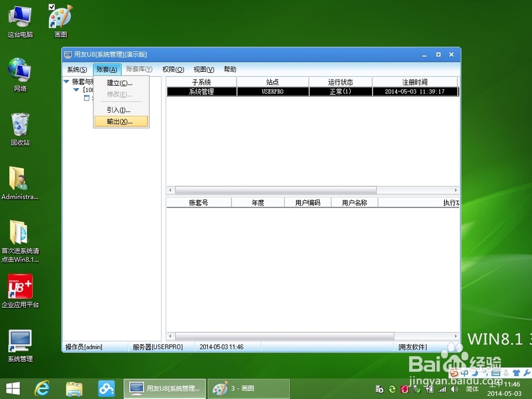This screenshot has height=399, width=532.
Task: Click the 账套号 table's horizontal scrollbar thumb
Action: [x=284, y=336]
